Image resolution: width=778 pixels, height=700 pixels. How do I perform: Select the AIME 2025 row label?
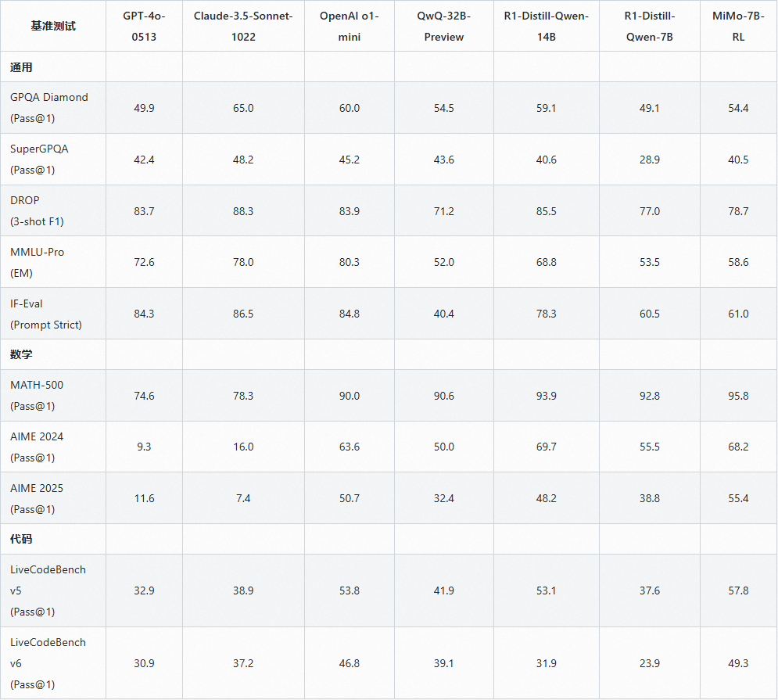pyautogui.click(x=37, y=498)
